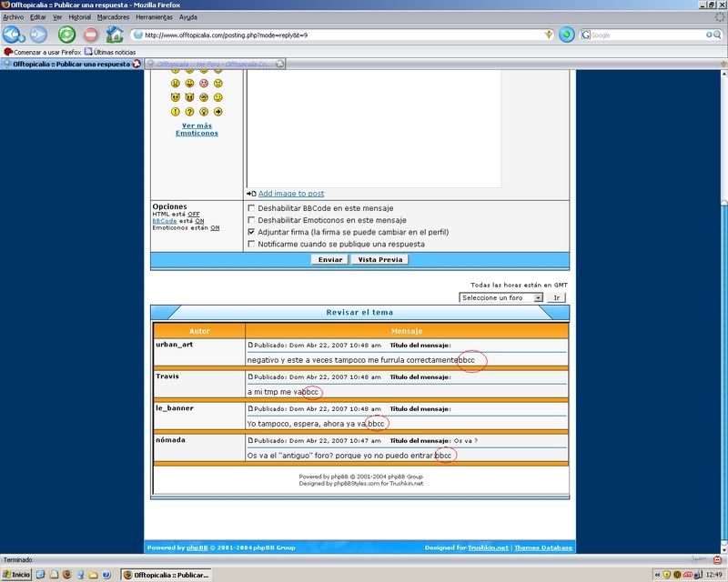Screen dimensions: 728x582
Task: Insert the question mark emoticon
Action: pos(188,112)
